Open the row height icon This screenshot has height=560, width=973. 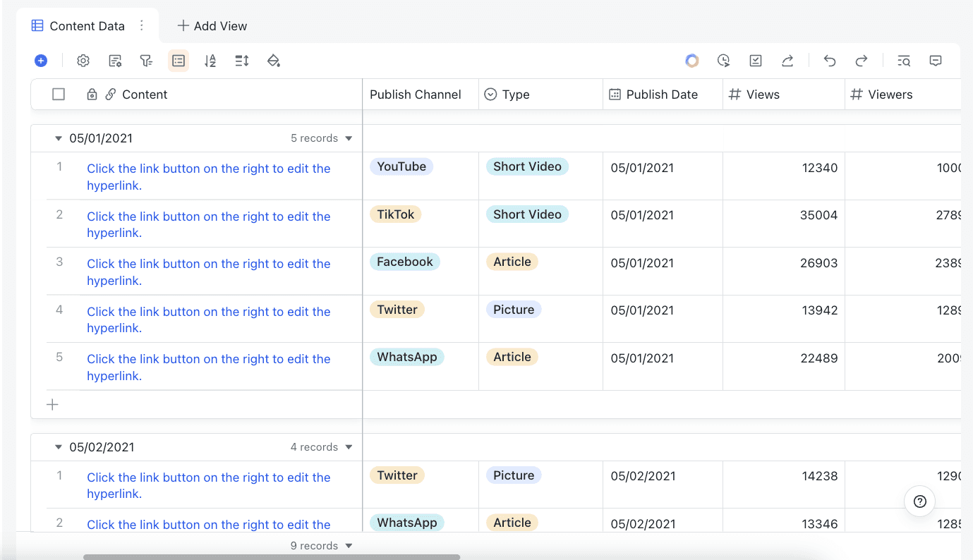pos(242,61)
